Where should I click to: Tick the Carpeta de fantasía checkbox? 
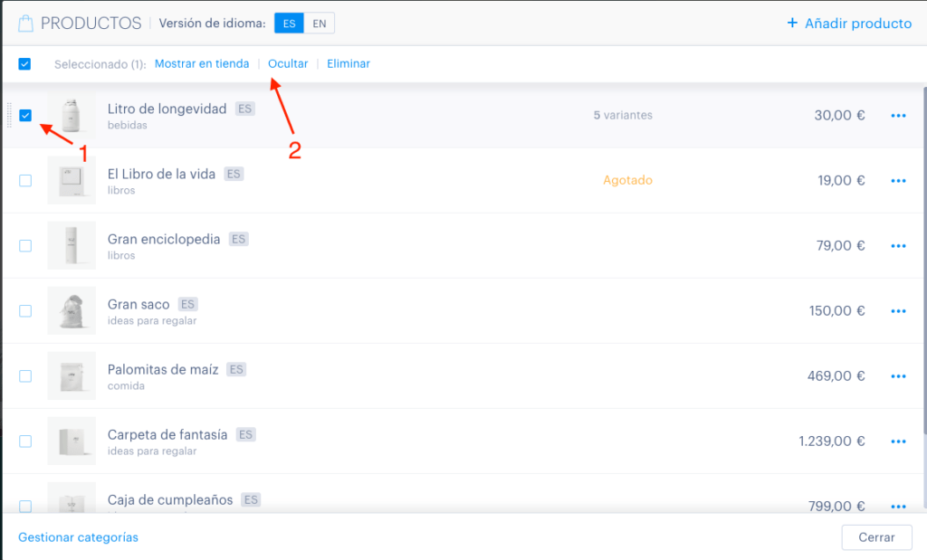pyautogui.click(x=24, y=441)
